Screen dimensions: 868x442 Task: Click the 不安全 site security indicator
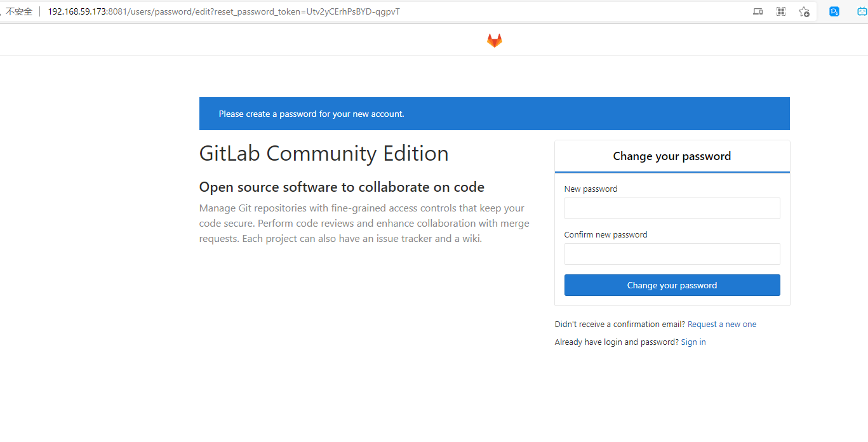pyautogui.click(x=19, y=11)
